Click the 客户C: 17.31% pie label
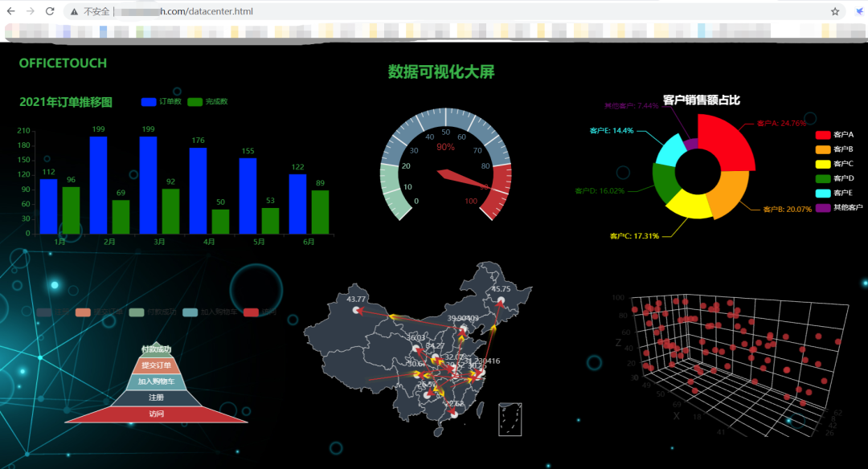 [x=634, y=236]
